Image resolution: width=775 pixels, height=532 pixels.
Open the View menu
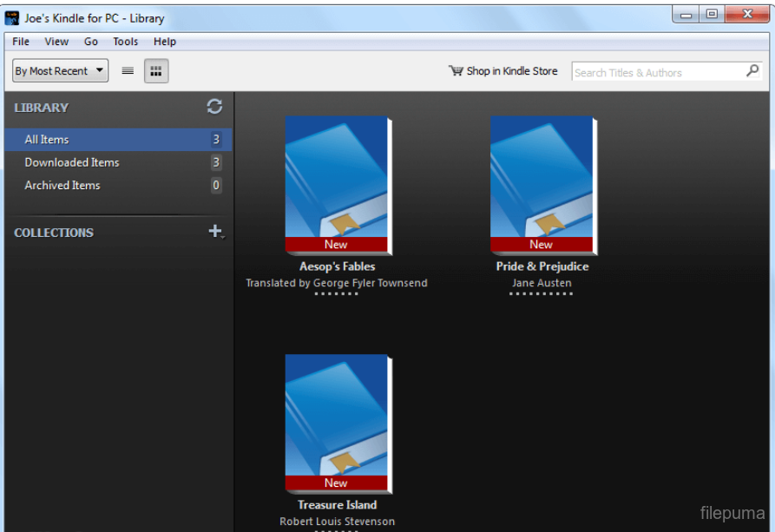(x=56, y=41)
